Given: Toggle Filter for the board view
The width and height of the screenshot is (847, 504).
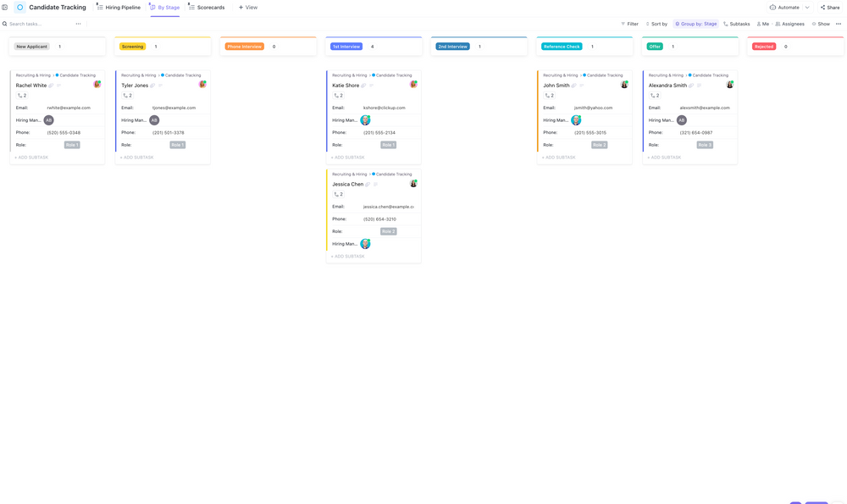Looking at the screenshot, I should click(x=631, y=24).
